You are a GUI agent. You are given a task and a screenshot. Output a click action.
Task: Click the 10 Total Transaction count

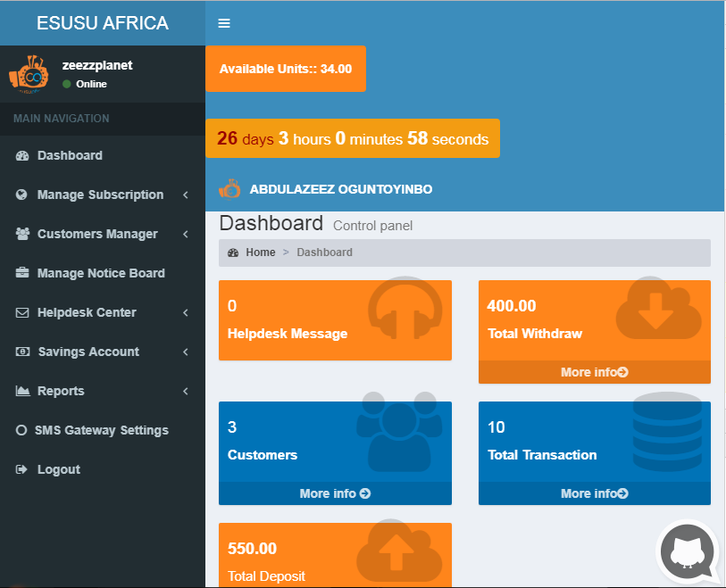tap(497, 427)
